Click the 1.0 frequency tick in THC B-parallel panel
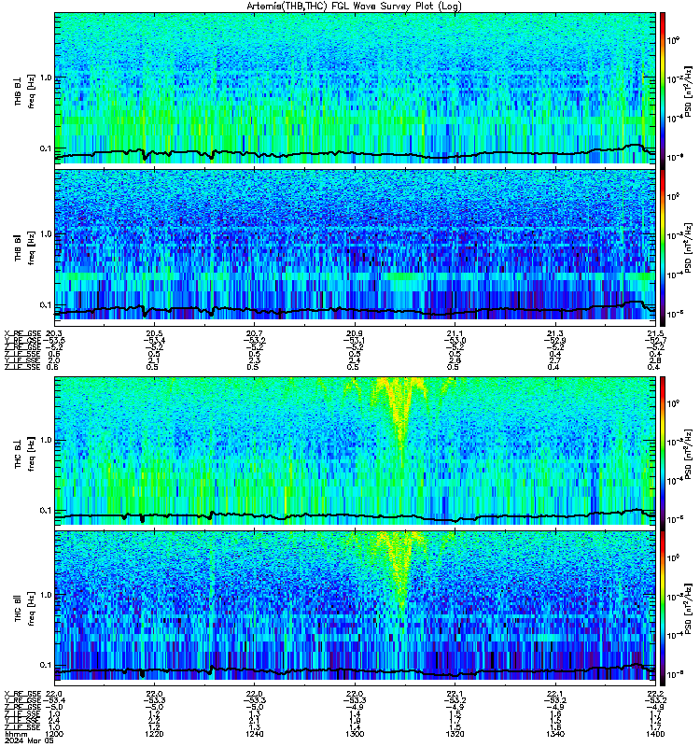This screenshot has height=747, width=700. point(46,595)
